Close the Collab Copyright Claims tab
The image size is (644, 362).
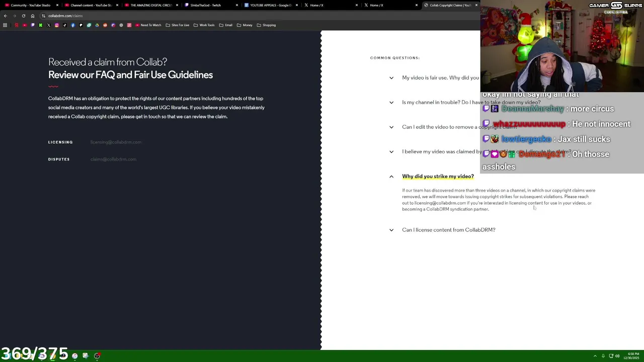476,5
